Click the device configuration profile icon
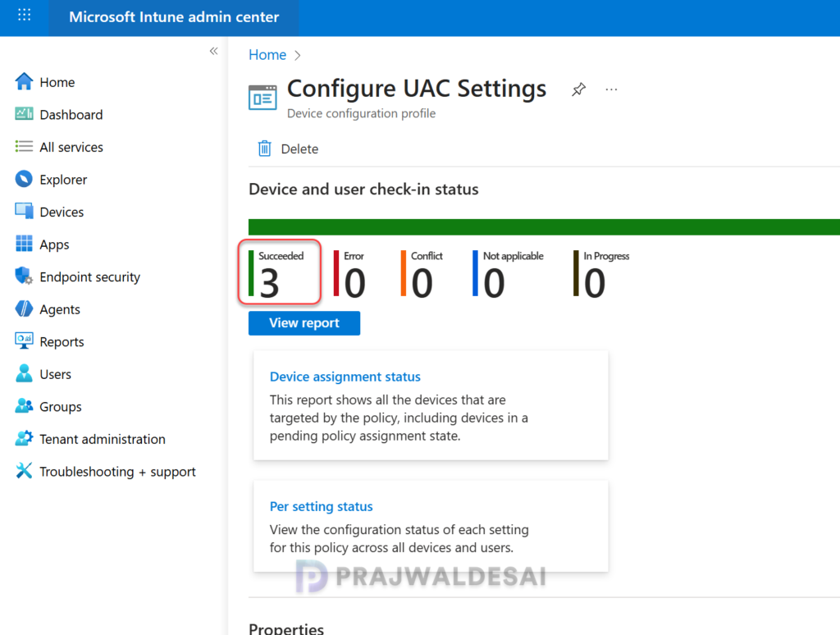Screen dimensions: 840x635 (x=262, y=98)
